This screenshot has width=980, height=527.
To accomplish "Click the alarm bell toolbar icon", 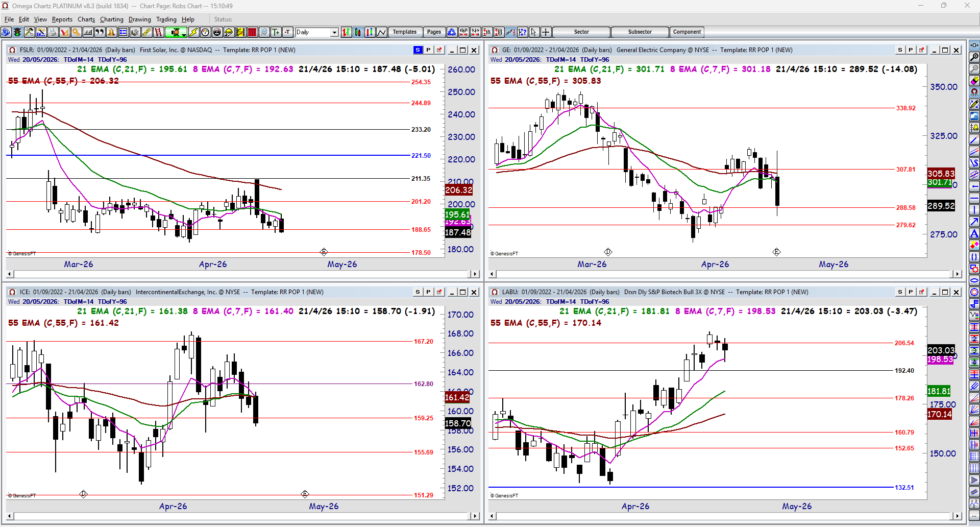I will point(111,32).
